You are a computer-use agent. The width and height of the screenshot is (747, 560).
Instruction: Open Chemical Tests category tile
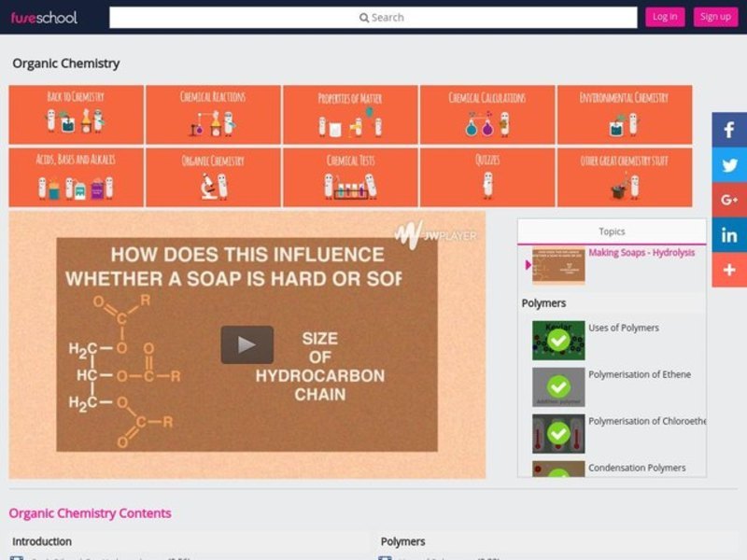click(x=350, y=177)
